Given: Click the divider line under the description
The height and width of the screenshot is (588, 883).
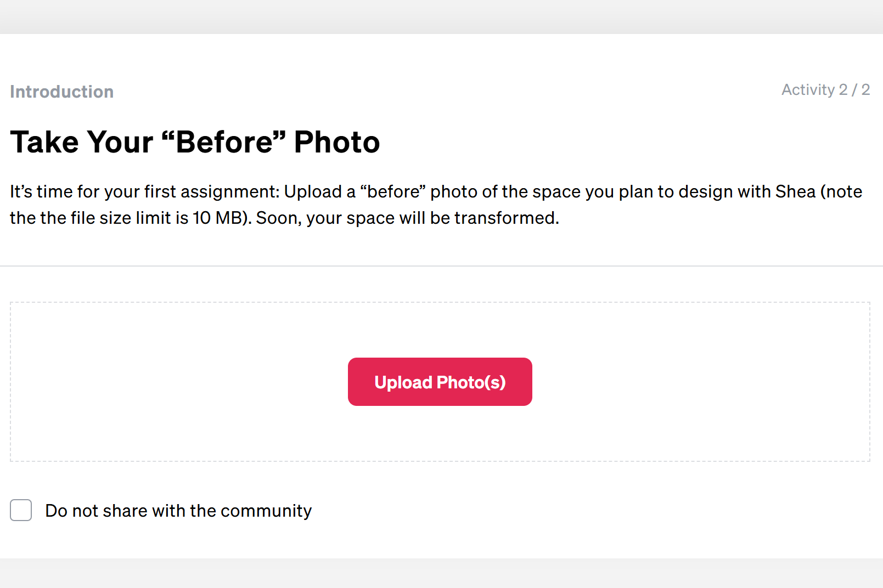Looking at the screenshot, I should pos(441,266).
